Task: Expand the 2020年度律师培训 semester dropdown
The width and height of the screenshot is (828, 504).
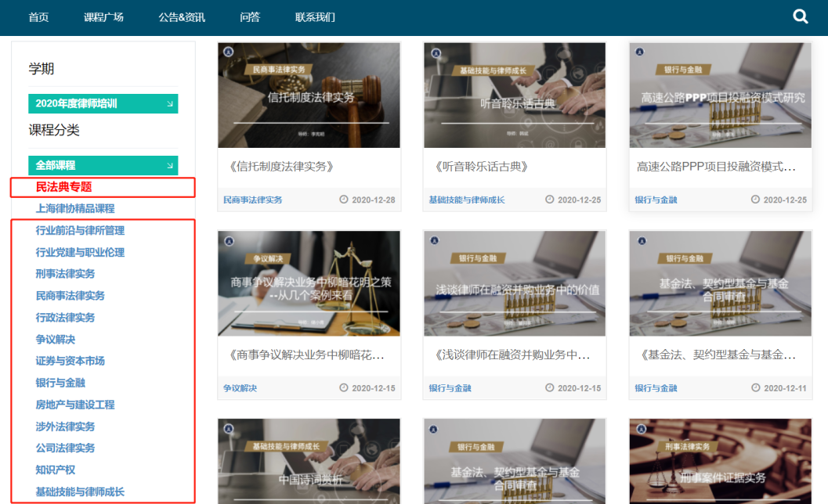Action: (x=103, y=103)
